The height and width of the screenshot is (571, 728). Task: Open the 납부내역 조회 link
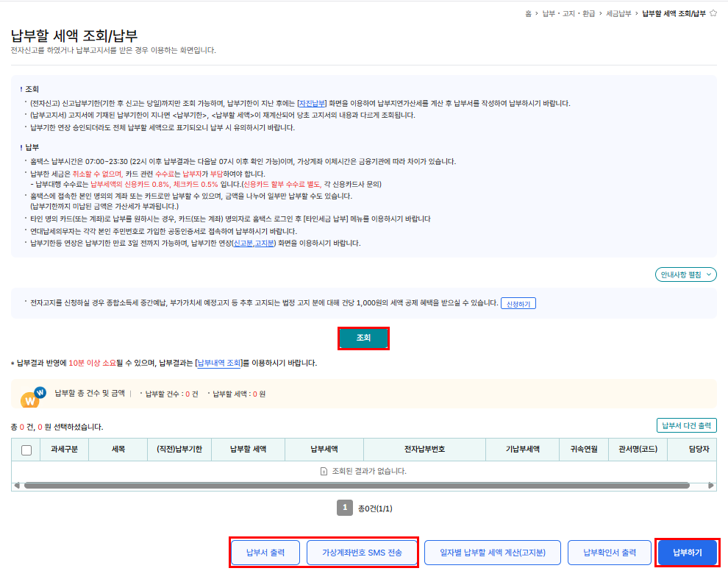(218, 363)
